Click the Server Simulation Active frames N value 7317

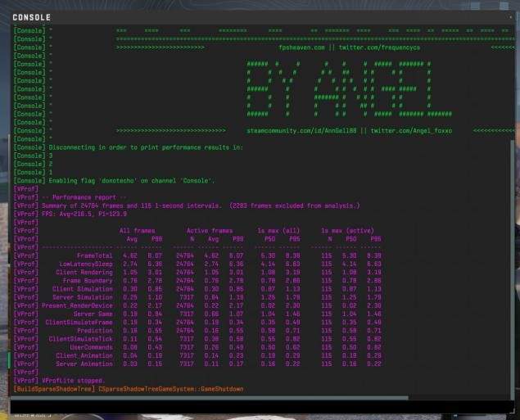click(x=187, y=297)
